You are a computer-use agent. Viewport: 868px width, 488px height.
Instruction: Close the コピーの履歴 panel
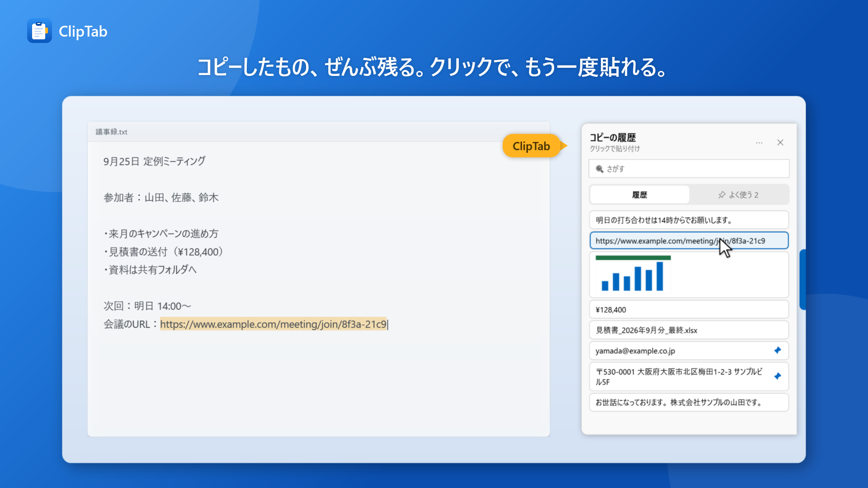coord(780,143)
